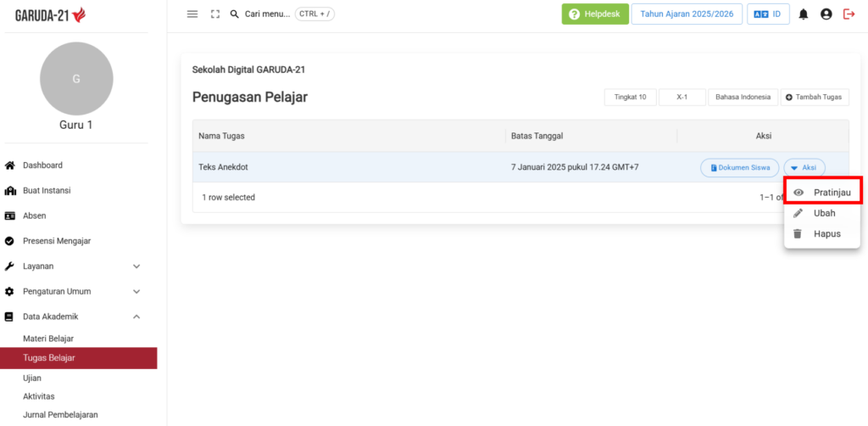868x426 pixels.
Task: Open the Aksi dropdown button
Action: [804, 167]
